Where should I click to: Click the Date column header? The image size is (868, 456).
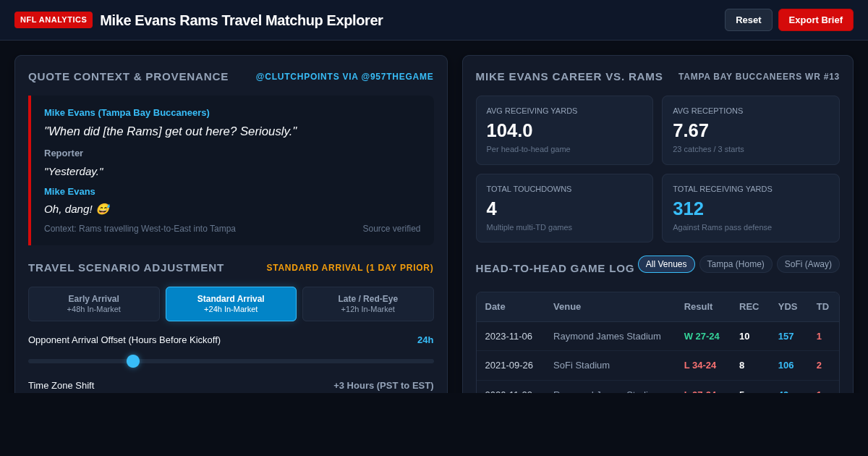pyautogui.click(x=495, y=307)
